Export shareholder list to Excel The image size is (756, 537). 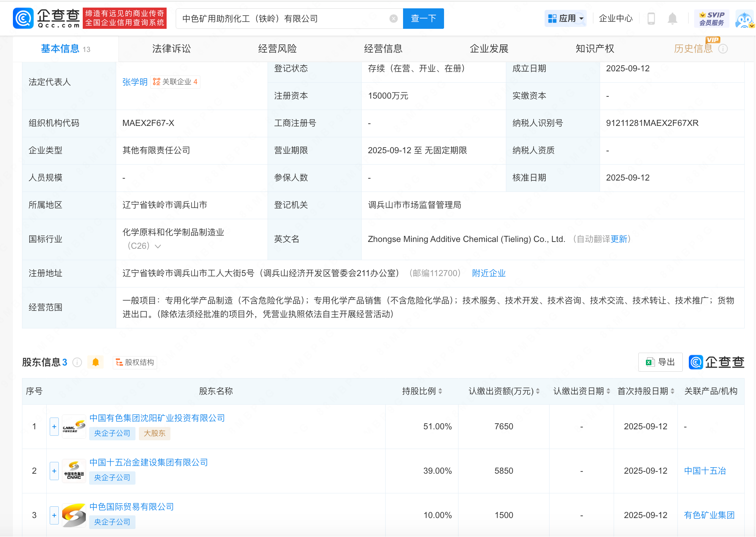click(x=660, y=362)
